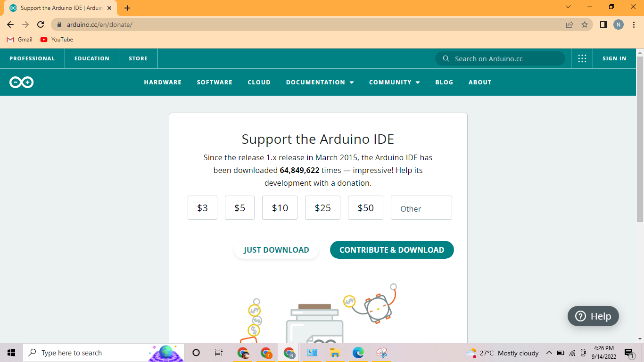The image size is (644, 362).
Task: Click the browser forward arrow
Action: [x=25, y=25]
